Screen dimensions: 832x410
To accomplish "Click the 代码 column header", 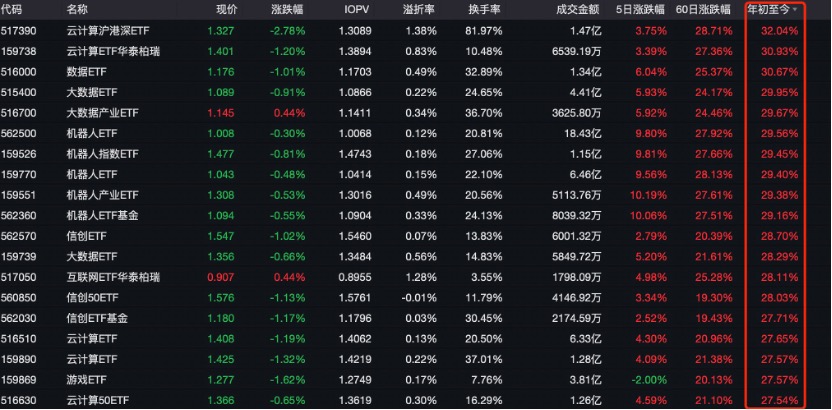I will click(9, 10).
